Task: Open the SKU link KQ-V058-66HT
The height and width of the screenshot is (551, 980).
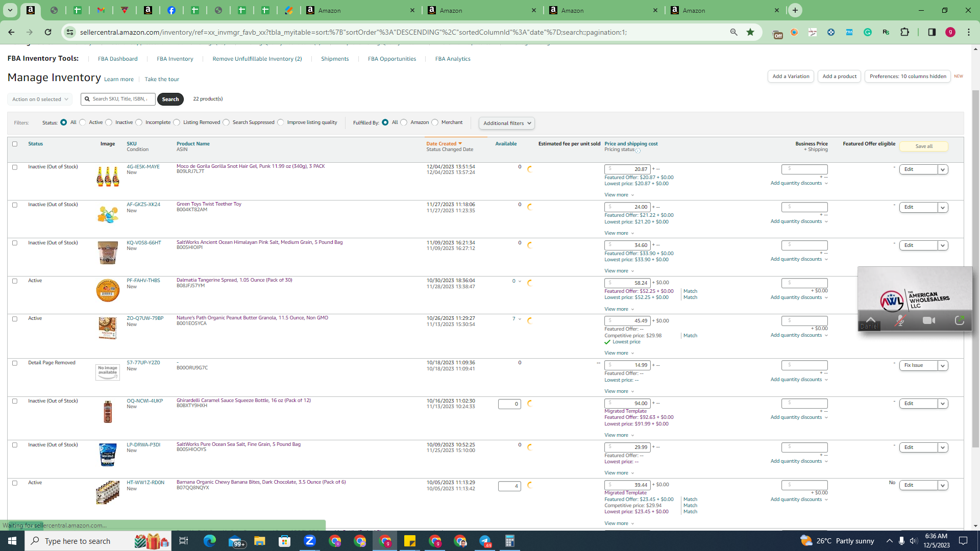Action: tap(144, 243)
